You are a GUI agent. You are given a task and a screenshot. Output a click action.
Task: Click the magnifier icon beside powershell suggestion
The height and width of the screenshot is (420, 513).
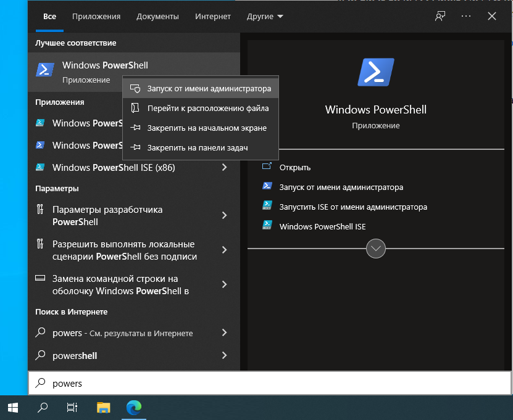point(40,355)
